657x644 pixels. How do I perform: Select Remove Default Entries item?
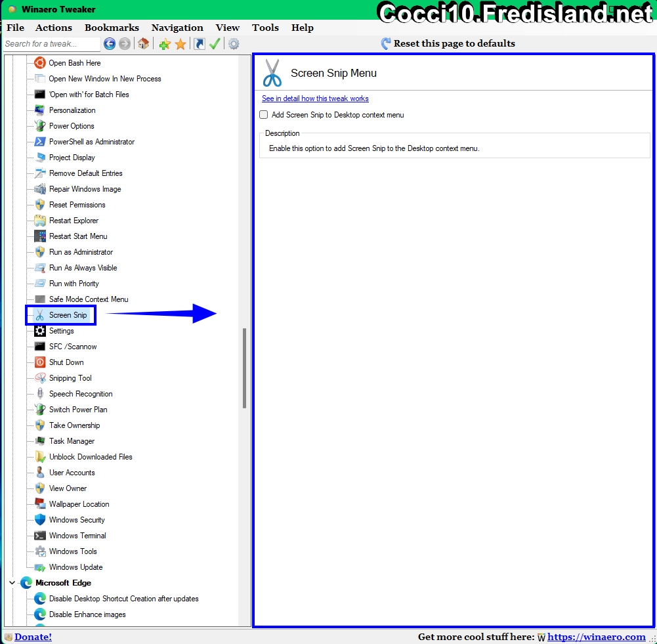pos(86,173)
